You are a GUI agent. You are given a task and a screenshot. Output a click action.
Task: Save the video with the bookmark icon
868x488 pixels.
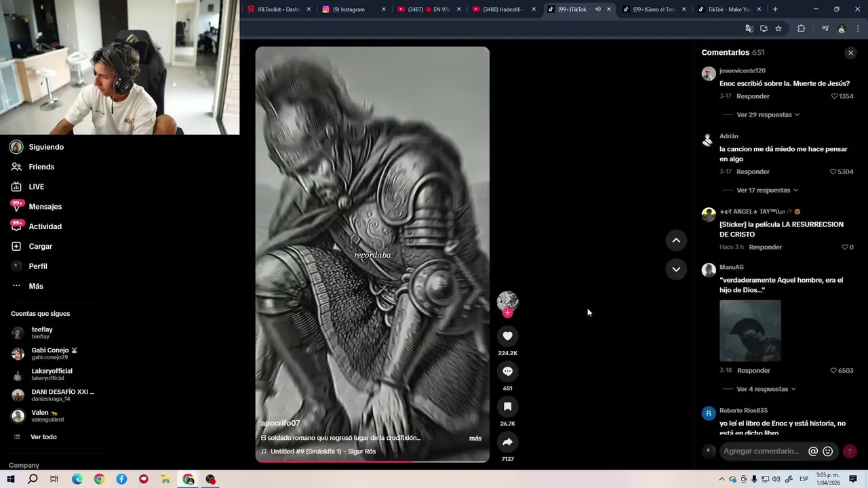pyautogui.click(x=507, y=407)
